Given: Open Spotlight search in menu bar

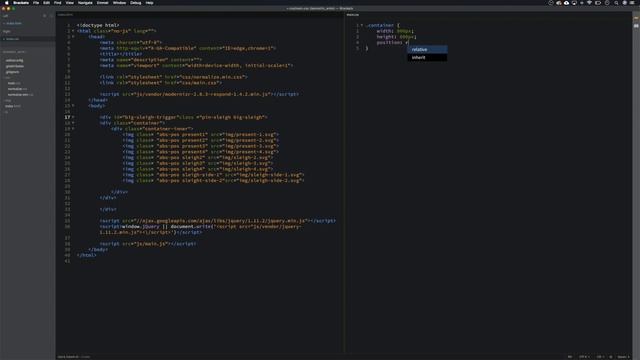Looking at the screenshot, I should 616,3.
